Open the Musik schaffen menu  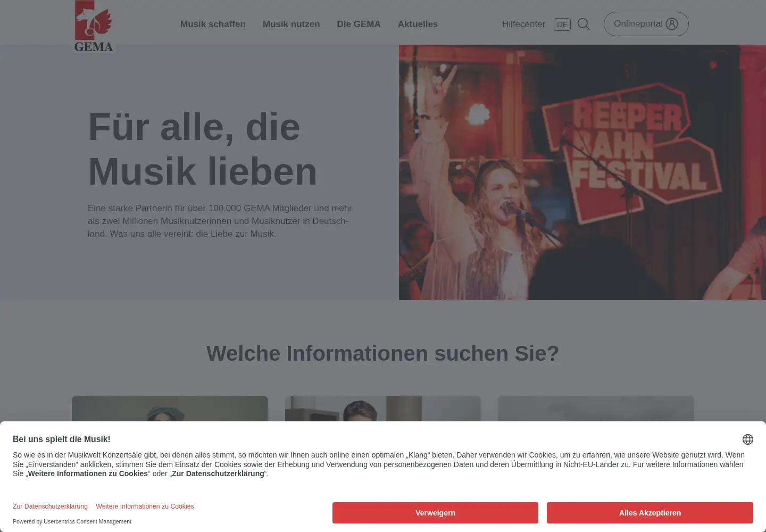[x=213, y=24]
